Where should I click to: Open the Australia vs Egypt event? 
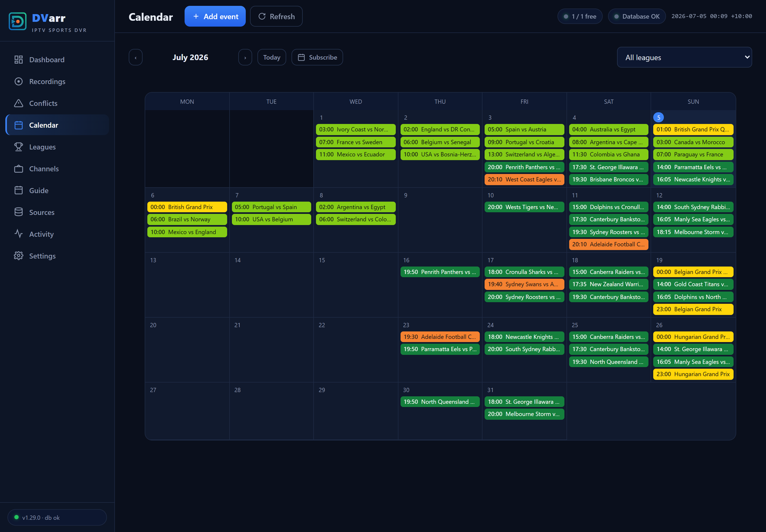[608, 129]
